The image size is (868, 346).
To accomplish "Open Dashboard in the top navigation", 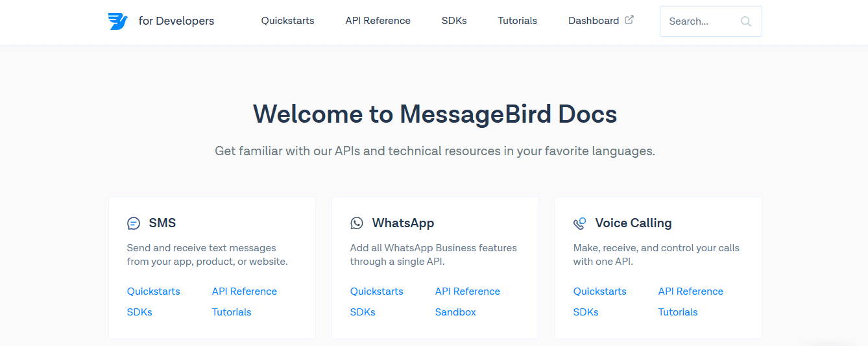I will coord(594,21).
